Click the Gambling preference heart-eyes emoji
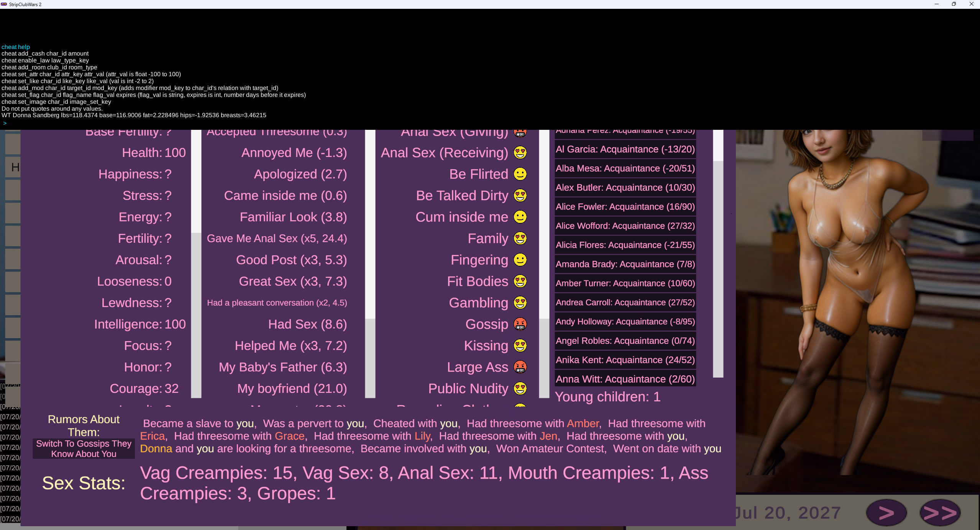 520,303
